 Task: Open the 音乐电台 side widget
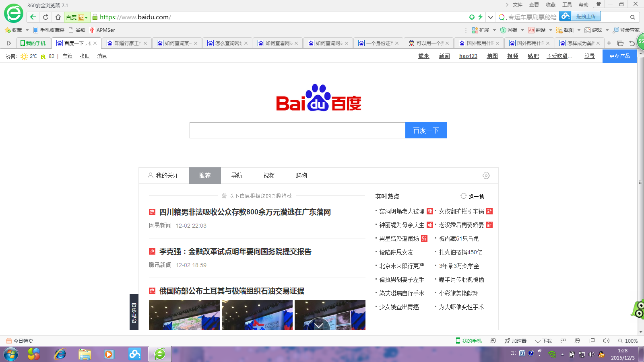(134, 312)
